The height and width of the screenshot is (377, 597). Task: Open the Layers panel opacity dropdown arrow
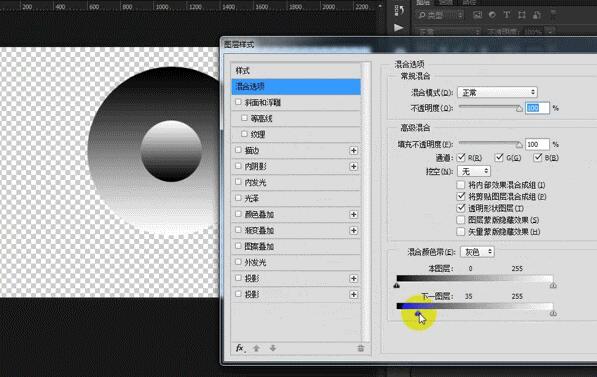pos(549,32)
